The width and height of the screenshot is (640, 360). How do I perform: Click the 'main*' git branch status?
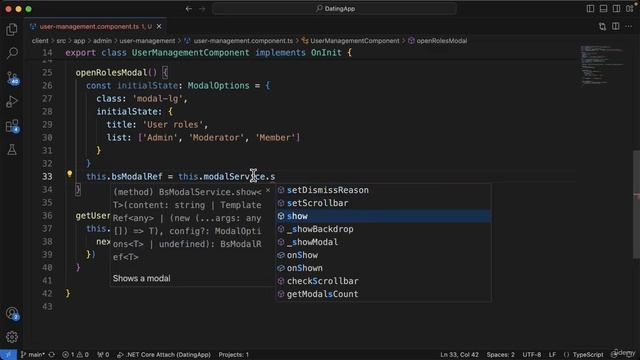click(x=33, y=355)
